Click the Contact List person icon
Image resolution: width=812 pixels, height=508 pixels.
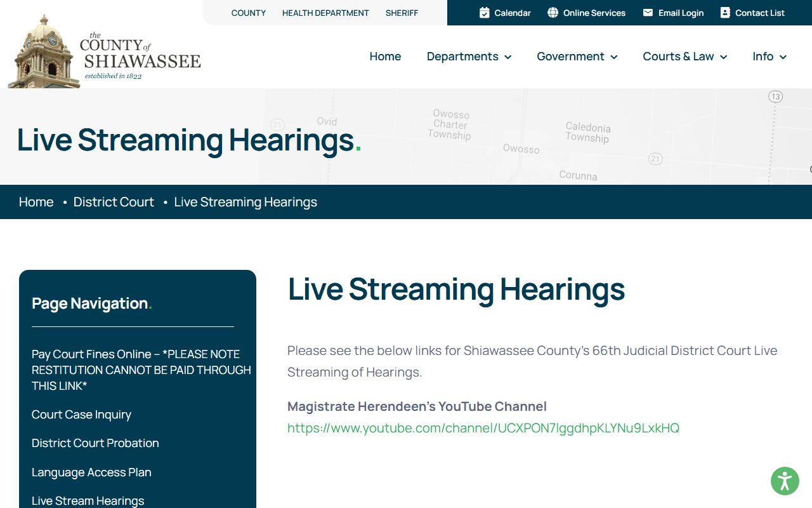coord(725,13)
